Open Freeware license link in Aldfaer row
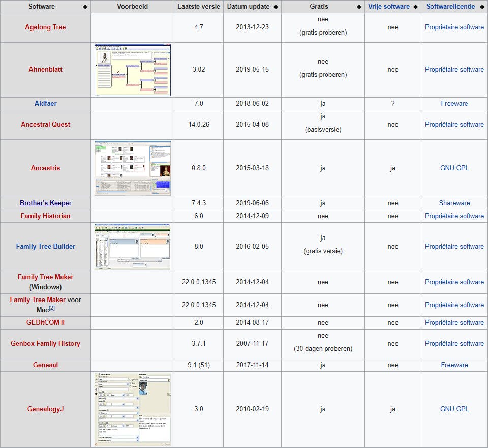Viewport: 488px width, 448px height. tap(454, 103)
